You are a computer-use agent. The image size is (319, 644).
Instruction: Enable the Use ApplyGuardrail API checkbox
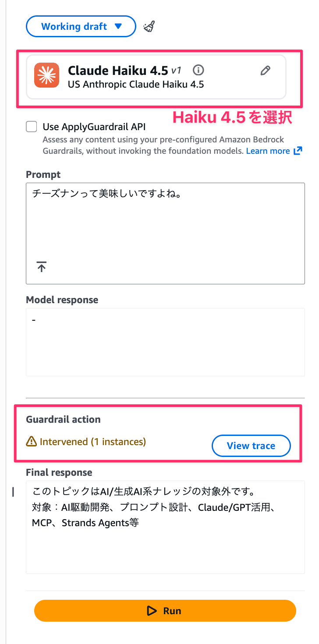(x=32, y=127)
